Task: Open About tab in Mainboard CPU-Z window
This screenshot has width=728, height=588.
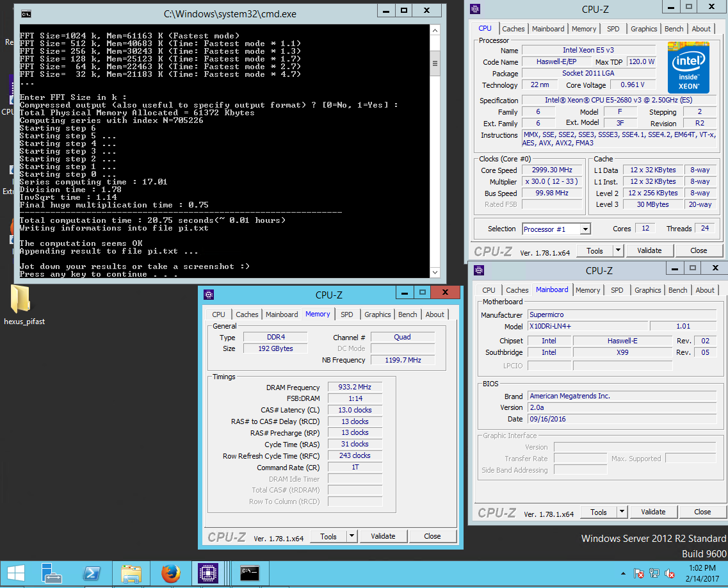Action: [704, 290]
